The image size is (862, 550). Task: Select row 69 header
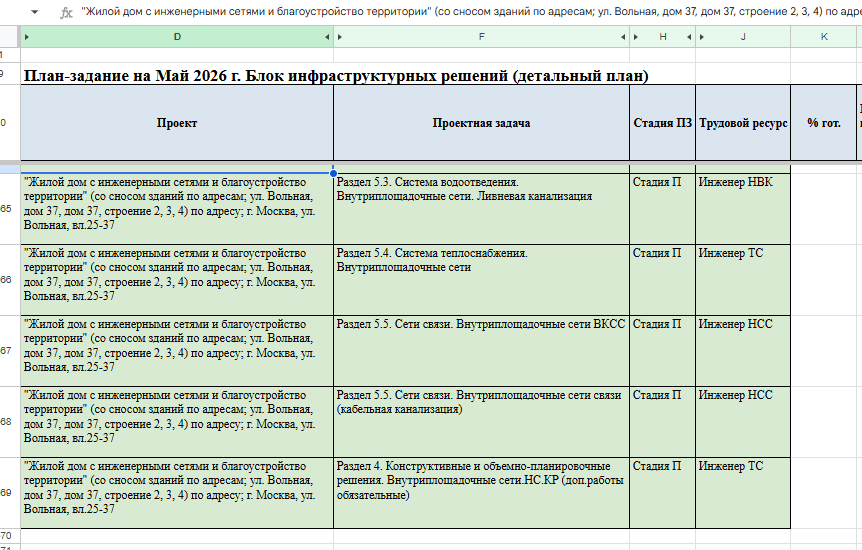(x=10, y=493)
